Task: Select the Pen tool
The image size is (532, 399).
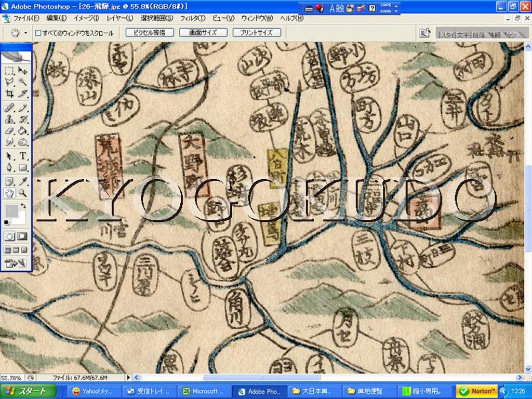Action: [x=9, y=167]
